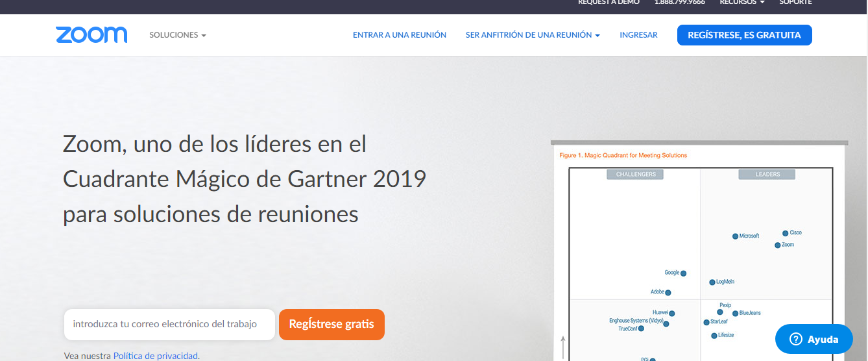Click the LogMeIn label in the chart
The height and width of the screenshot is (361, 868).
[x=725, y=282]
